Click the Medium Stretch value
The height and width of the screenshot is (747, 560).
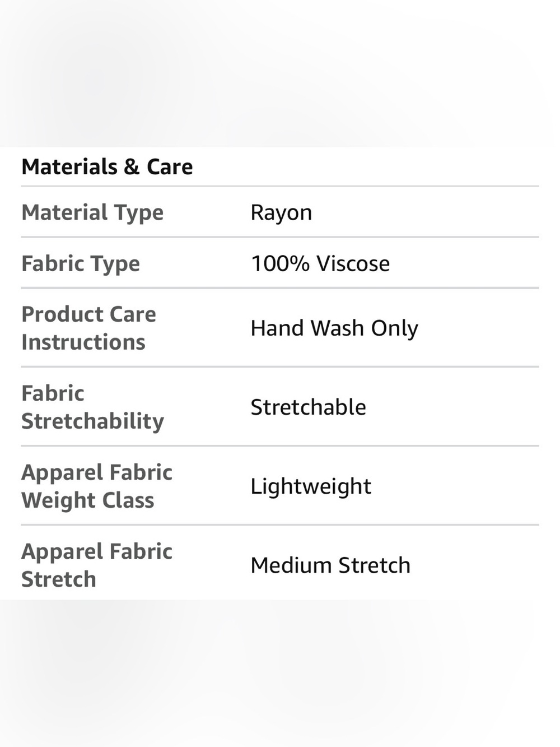[x=330, y=565]
